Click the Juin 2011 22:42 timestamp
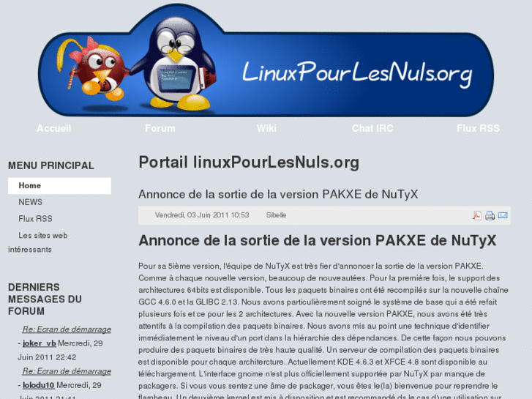532x399 pixels. tap(47, 357)
